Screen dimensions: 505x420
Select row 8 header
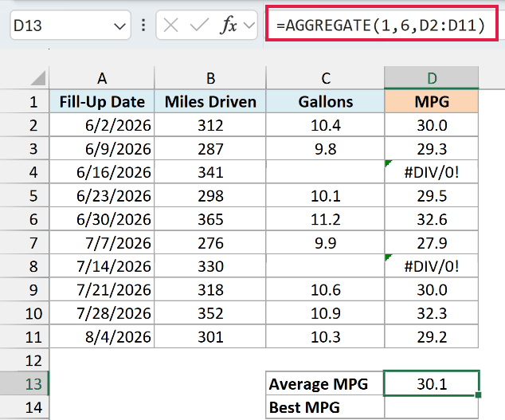(x=25, y=266)
